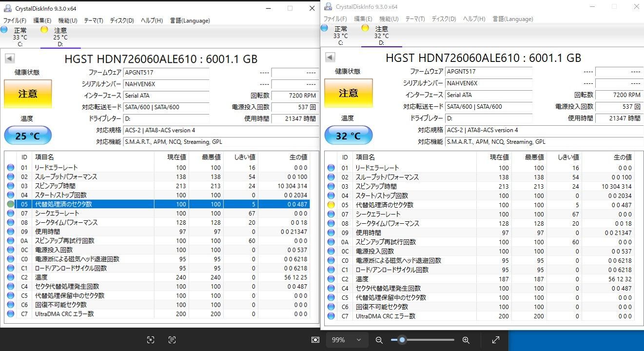Left window: click status orb of 07 シークエラーレート row
The width and height of the screenshot is (644, 351).
(x=11, y=214)
